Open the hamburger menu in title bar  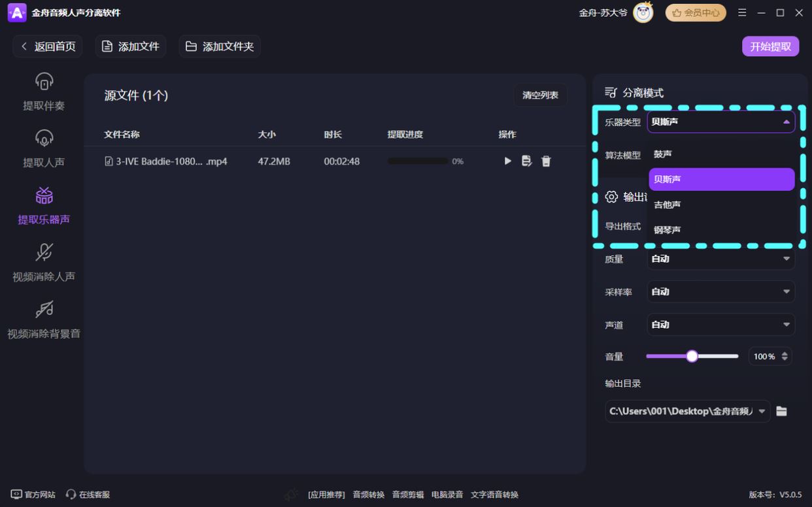tap(742, 12)
